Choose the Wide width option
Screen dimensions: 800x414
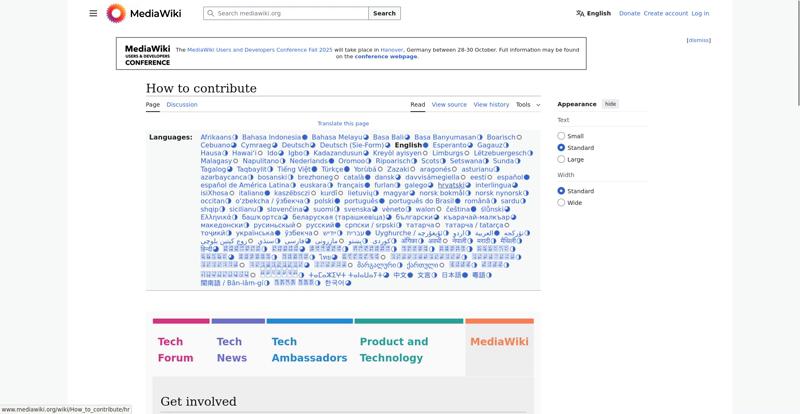[562, 203]
